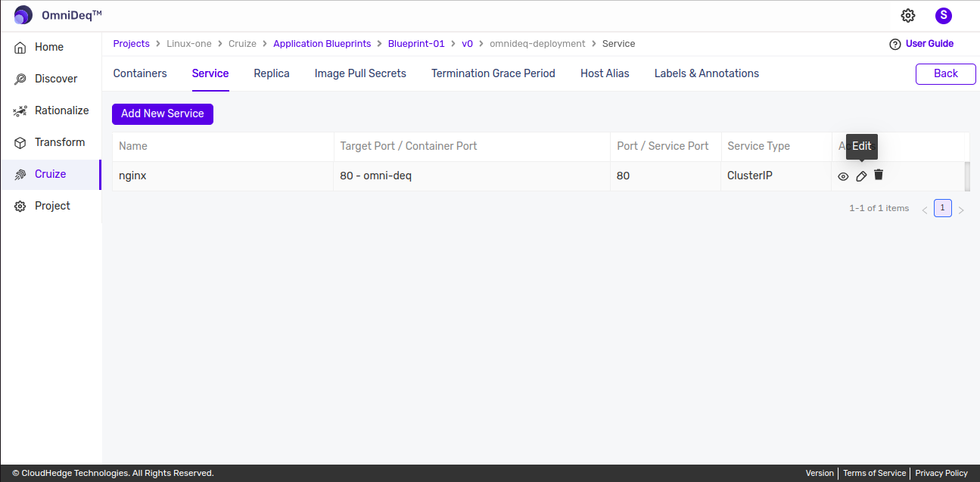Navigate to Projects breadcrumb
Viewport: 980px width, 482px height.
pos(132,44)
